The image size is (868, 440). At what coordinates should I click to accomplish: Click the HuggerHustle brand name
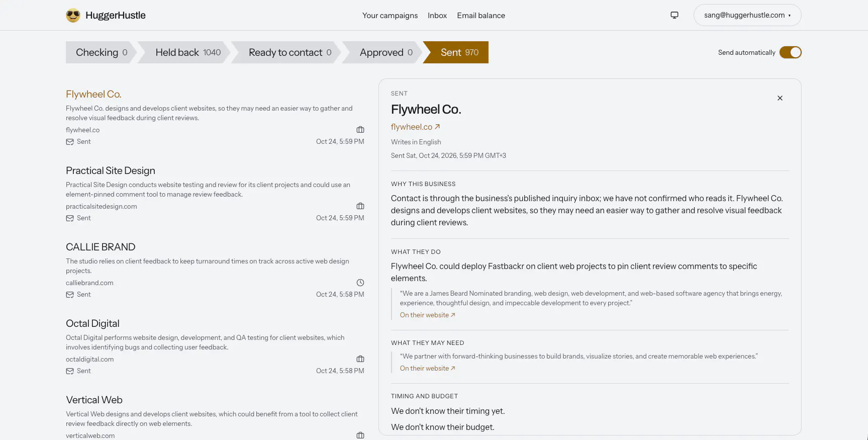[116, 16]
